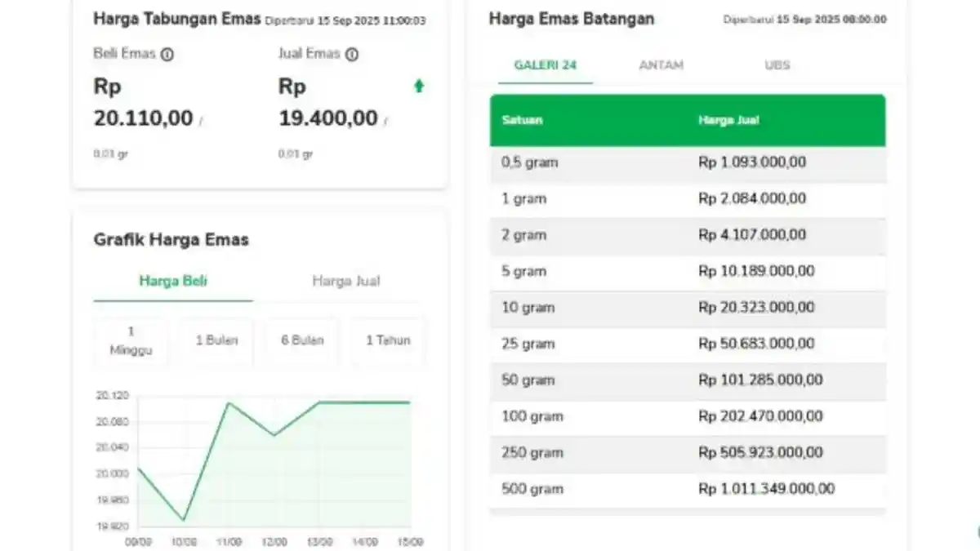
Task: Click price Rp 101.285.000,00
Action: 760,380
